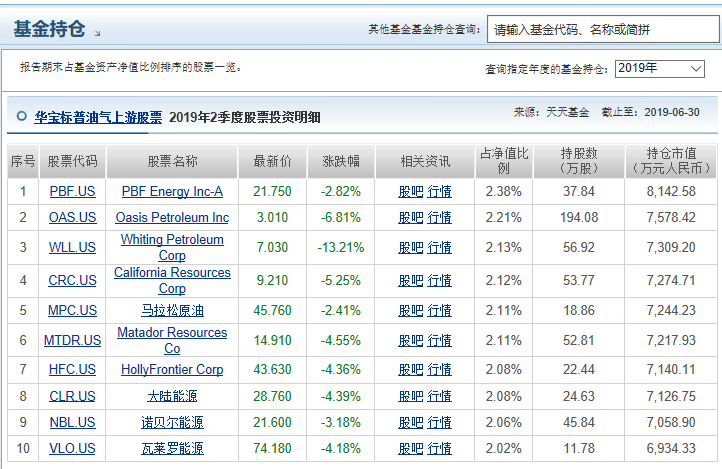The image size is (722, 469).
Task: Open 股吧 link in HFC.US row
Action: (x=410, y=369)
